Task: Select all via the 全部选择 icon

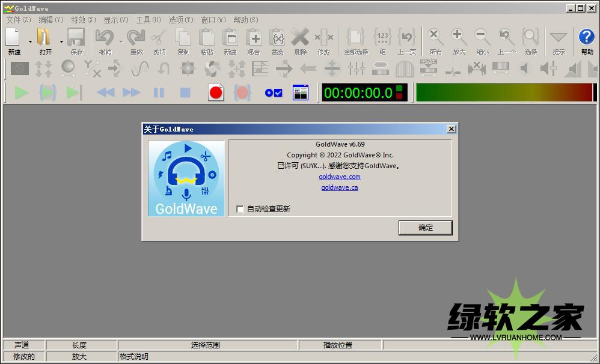Action: (355, 37)
